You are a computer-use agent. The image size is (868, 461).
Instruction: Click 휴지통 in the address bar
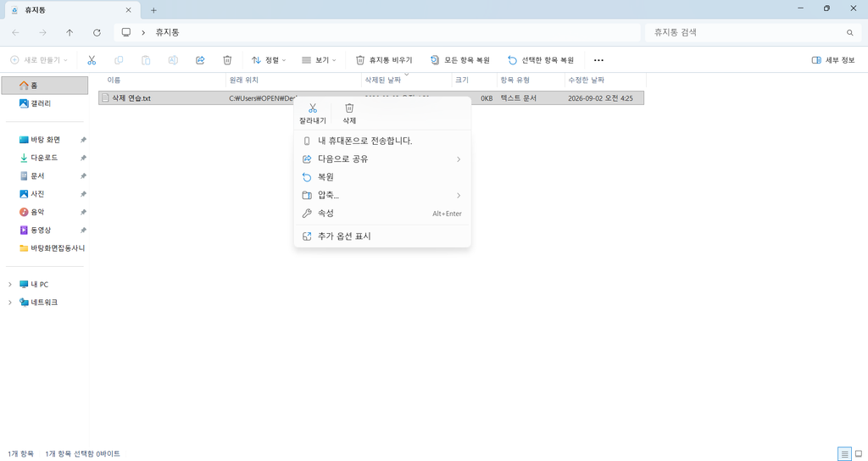click(167, 33)
